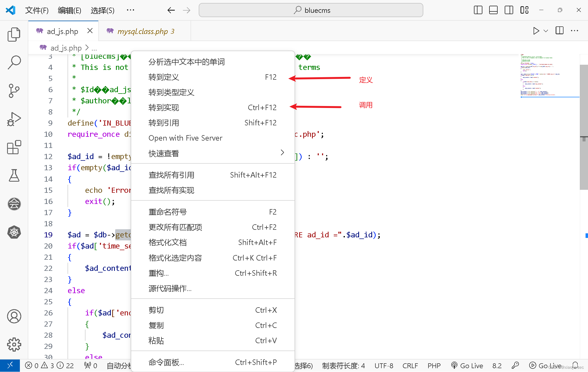Open the Accounts icon in the Activity Bar

coord(14,316)
